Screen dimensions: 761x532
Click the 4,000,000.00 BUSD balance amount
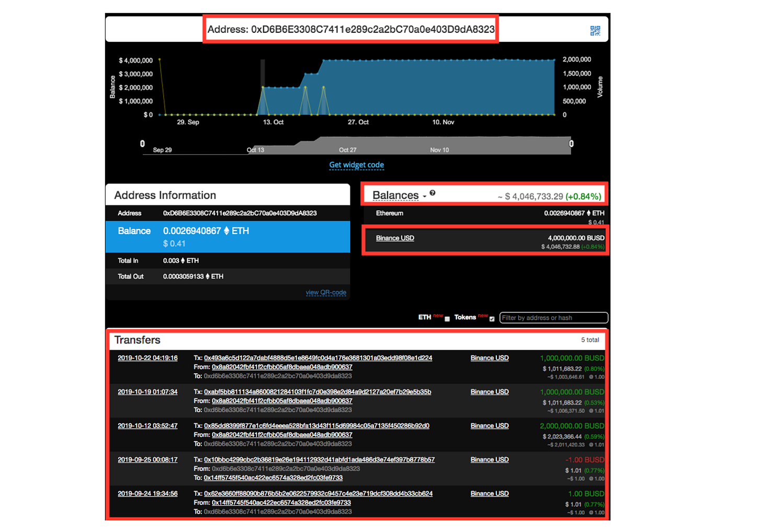[576, 238]
